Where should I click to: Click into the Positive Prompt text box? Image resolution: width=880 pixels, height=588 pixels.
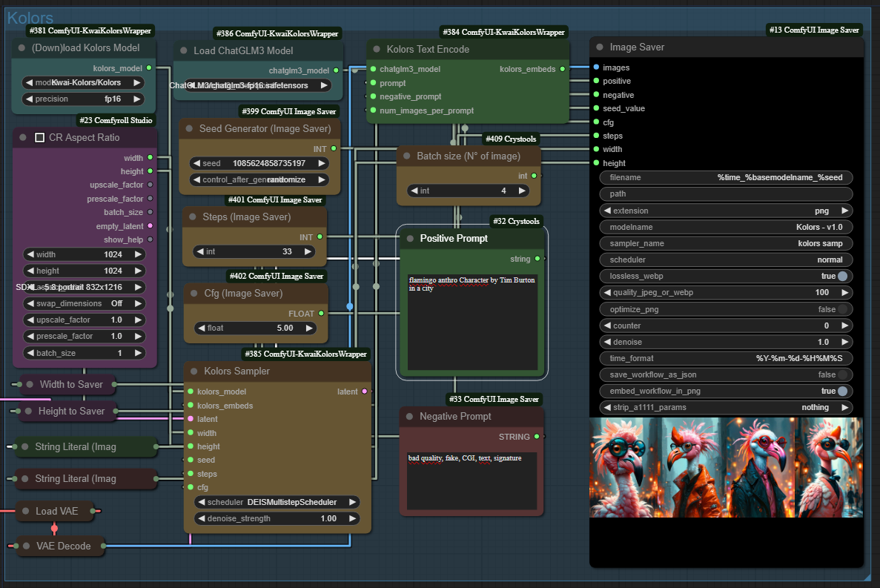[x=472, y=323]
